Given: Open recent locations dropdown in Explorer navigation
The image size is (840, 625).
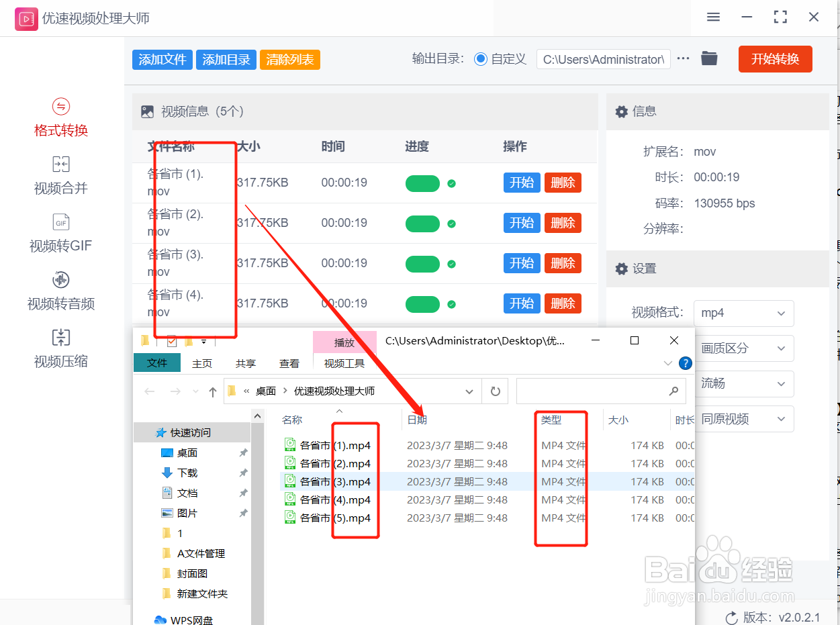Looking at the screenshot, I should pyautogui.click(x=196, y=391).
